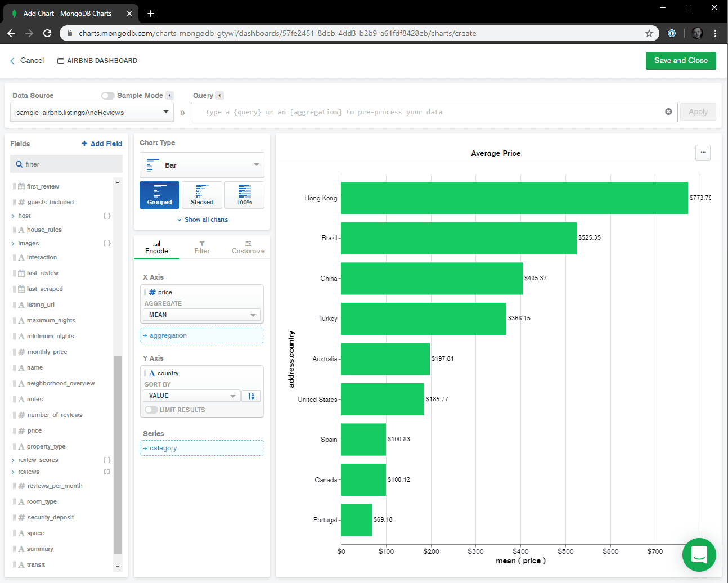The image size is (728, 583).
Task: Click Save and Close button
Action: pyautogui.click(x=680, y=61)
